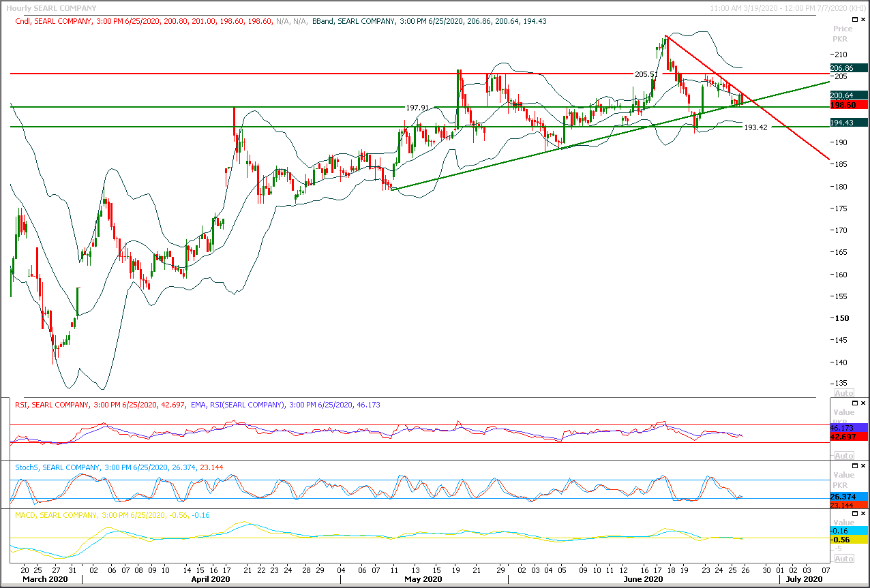Click the 194.43 lower band price tag
The width and height of the screenshot is (870, 588).
[x=848, y=123]
